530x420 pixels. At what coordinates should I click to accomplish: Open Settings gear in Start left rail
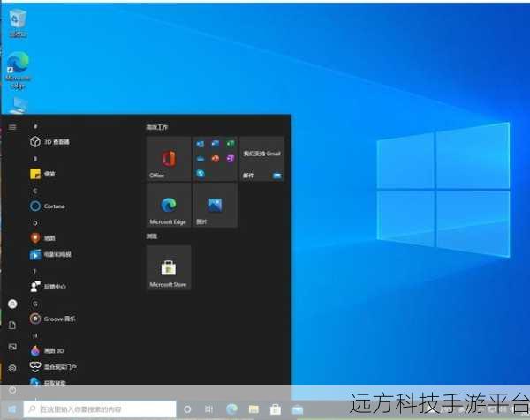[x=12, y=368]
